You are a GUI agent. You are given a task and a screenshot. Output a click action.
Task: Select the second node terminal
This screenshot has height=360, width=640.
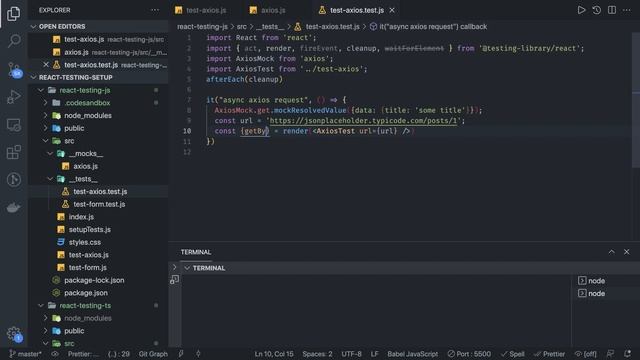point(592,293)
